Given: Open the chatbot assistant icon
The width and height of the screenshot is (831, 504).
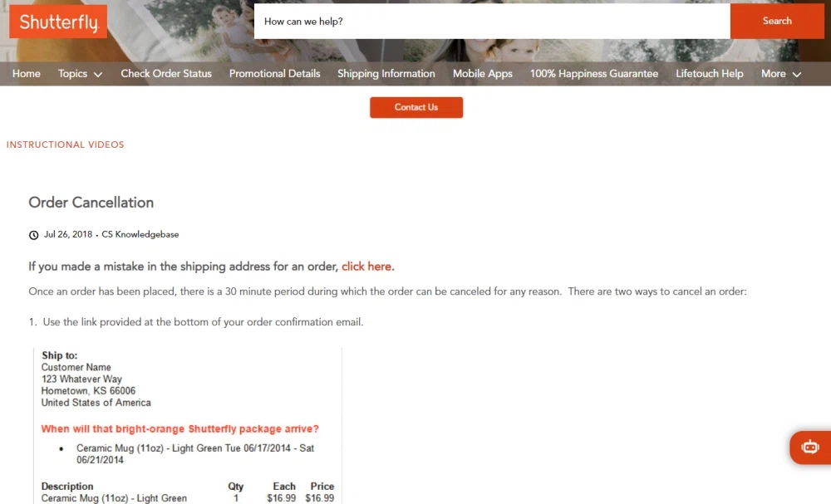Looking at the screenshot, I should pos(809,448).
